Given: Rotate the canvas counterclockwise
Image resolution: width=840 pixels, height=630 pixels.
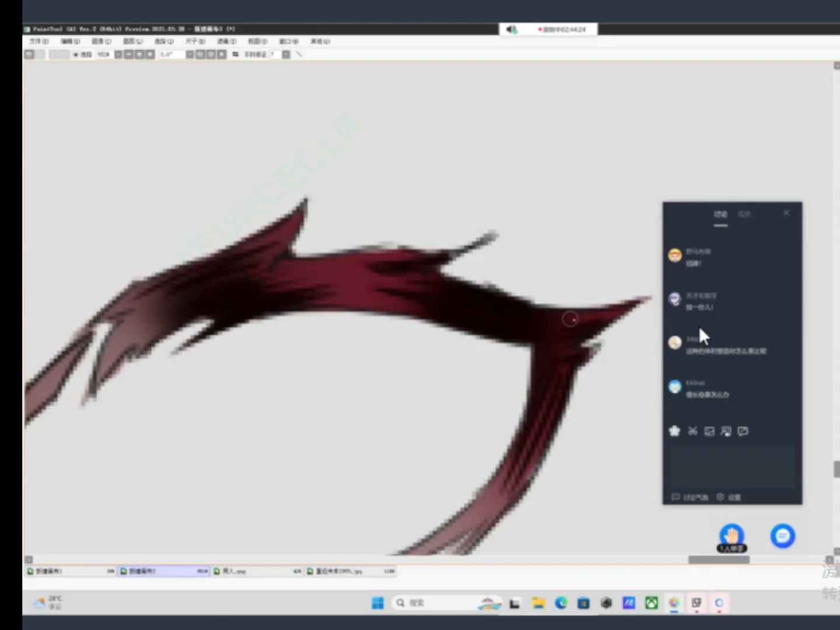Looking at the screenshot, I should point(200,54).
